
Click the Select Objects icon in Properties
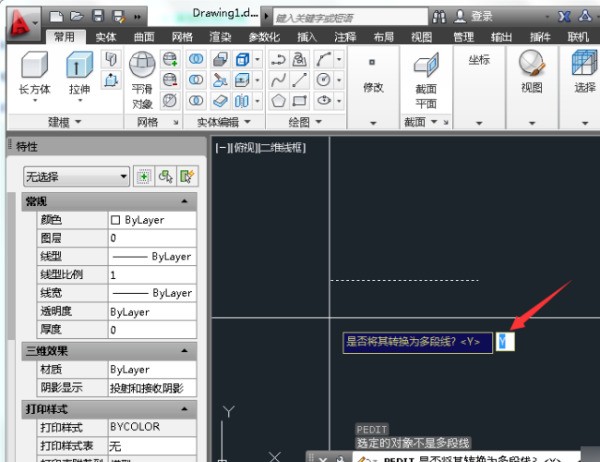(x=165, y=177)
